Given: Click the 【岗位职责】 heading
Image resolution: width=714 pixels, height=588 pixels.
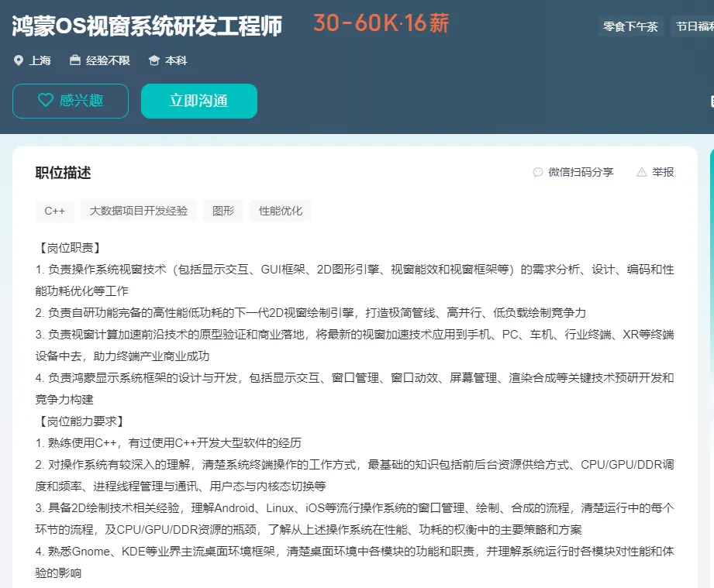Looking at the screenshot, I should [70, 248].
